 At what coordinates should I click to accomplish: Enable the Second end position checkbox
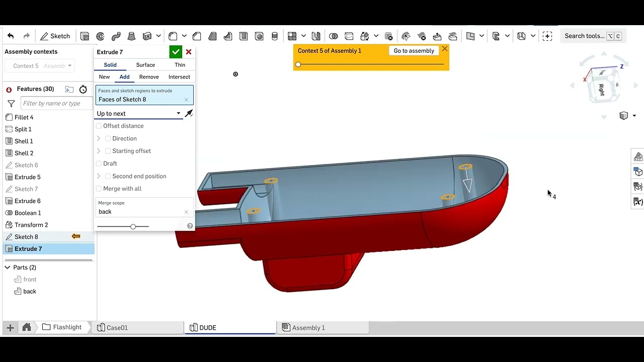pos(108,176)
